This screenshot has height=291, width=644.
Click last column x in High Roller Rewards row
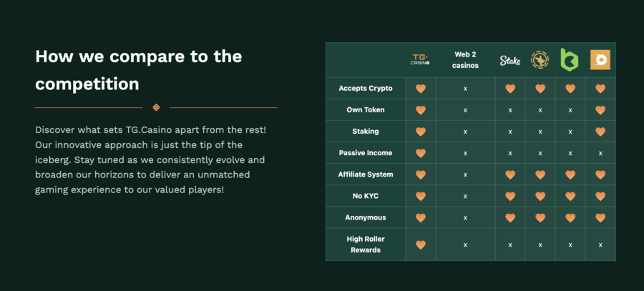coord(600,245)
